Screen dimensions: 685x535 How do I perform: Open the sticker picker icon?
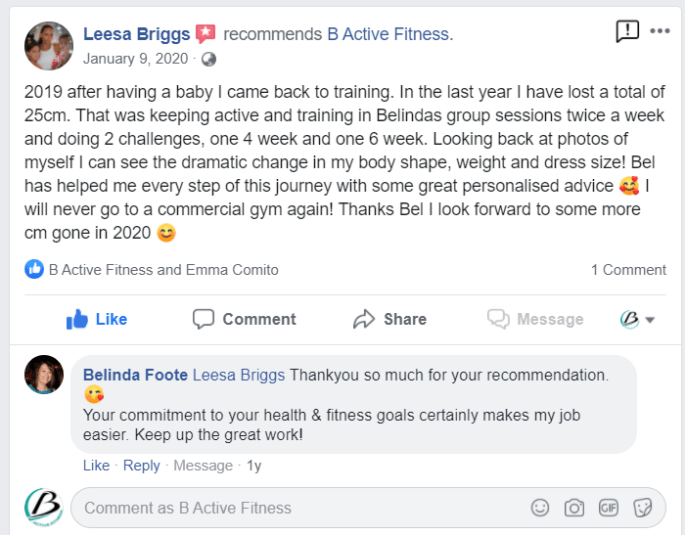[x=642, y=508]
